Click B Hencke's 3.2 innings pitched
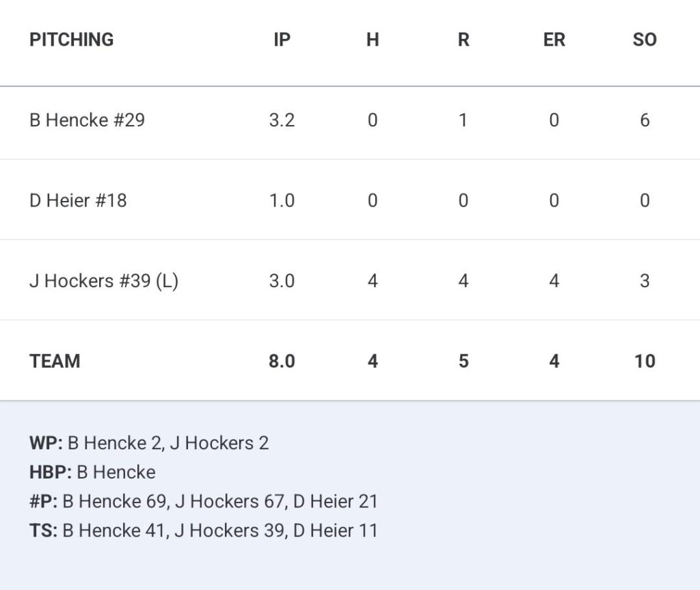This screenshot has height=590, width=700. pyautogui.click(x=282, y=120)
